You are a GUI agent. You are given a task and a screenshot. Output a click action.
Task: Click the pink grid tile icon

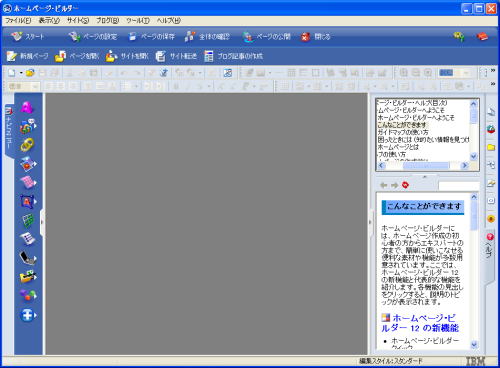click(x=28, y=182)
